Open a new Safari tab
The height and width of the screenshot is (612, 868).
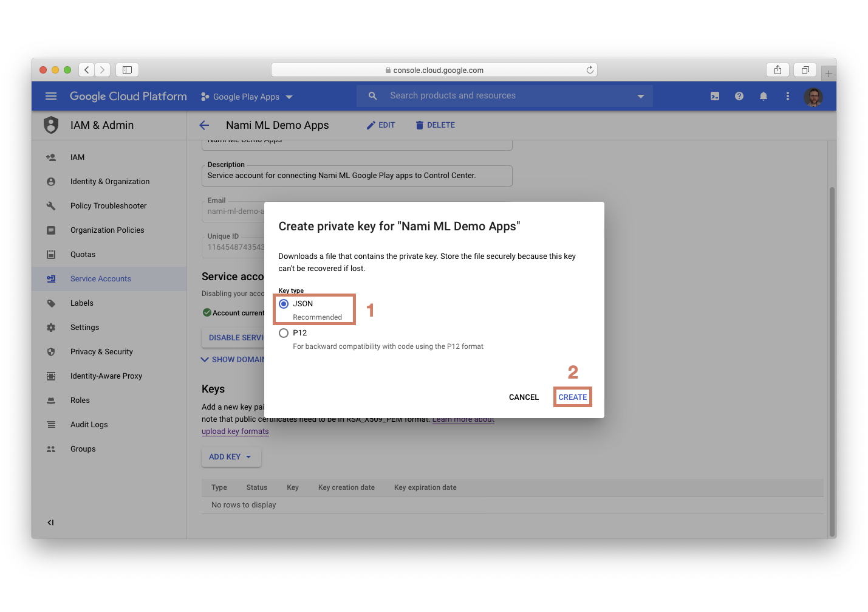[829, 74]
